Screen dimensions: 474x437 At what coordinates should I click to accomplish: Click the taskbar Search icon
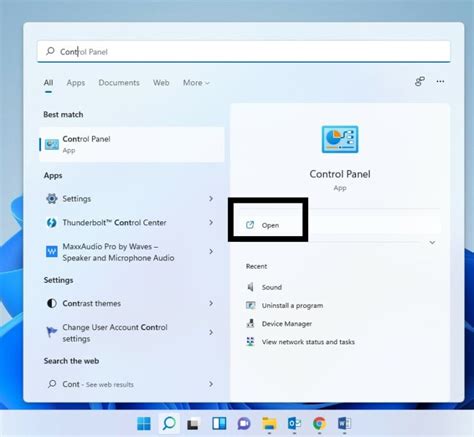(x=169, y=424)
